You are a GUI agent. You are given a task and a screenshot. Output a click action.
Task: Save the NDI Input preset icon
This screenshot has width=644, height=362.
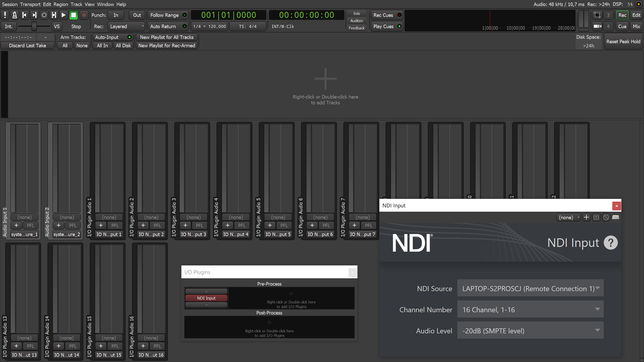[x=596, y=217]
